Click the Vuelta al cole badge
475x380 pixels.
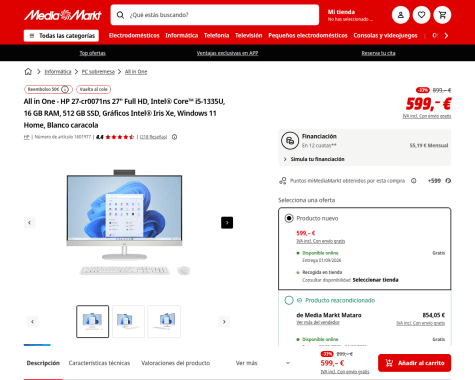[93, 89]
